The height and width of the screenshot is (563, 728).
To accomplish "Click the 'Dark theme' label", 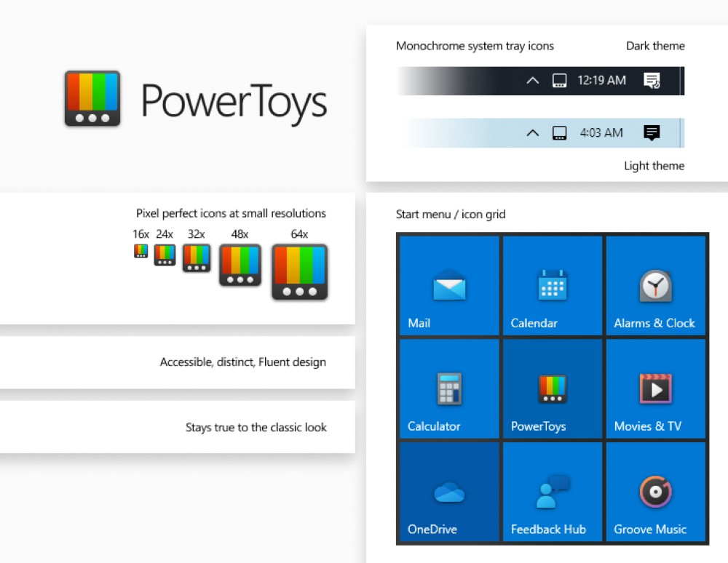I will 655,45.
